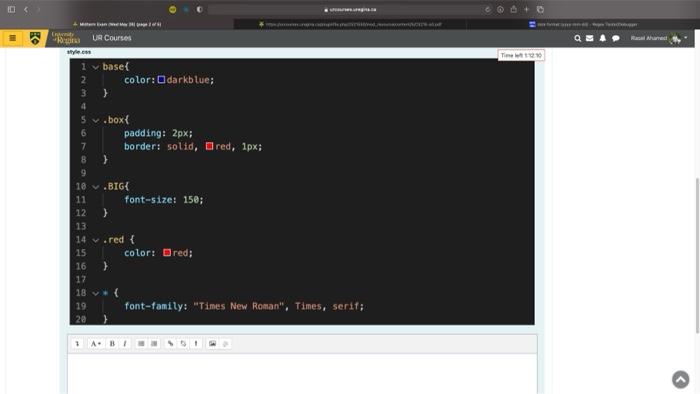Image resolution: width=700 pixels, height=394 pixels.
Task: Collapse the * rule fold arrow
Action: pyautogui.click(x=96, y=293)
